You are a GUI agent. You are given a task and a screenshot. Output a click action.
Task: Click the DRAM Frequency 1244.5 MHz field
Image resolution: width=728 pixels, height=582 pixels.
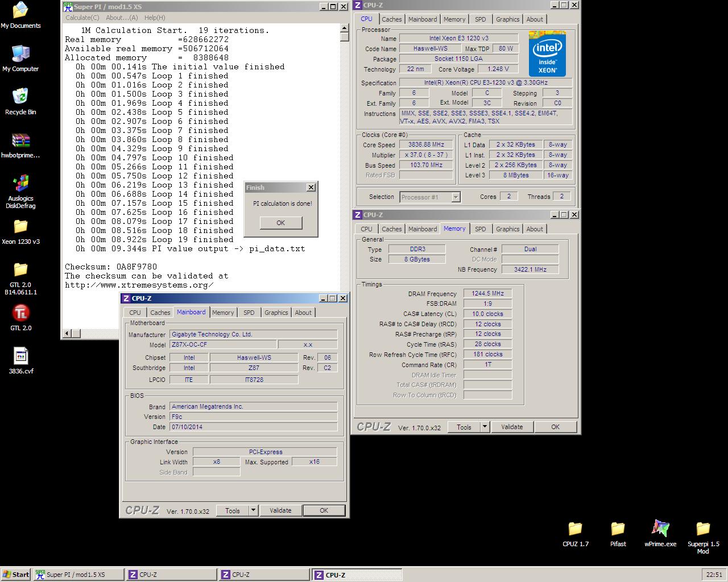tap(487, 293)
